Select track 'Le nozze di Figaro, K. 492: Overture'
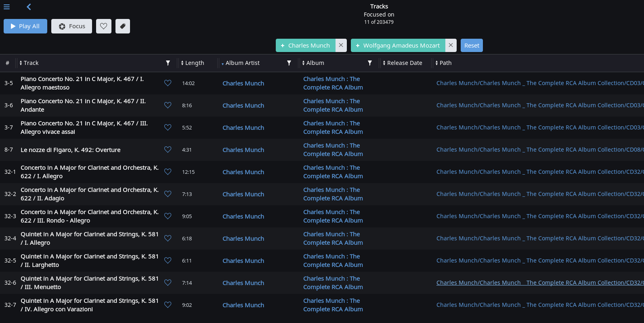 [71, 150]
